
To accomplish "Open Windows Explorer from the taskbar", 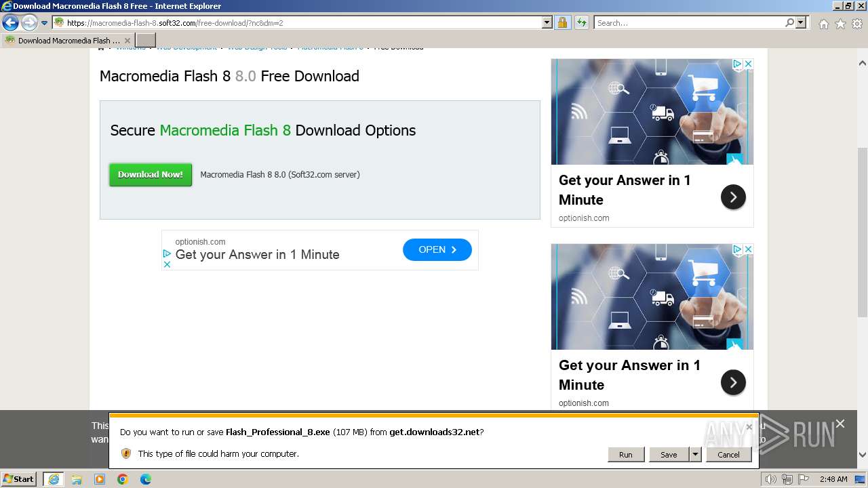I will coord(77,479).
